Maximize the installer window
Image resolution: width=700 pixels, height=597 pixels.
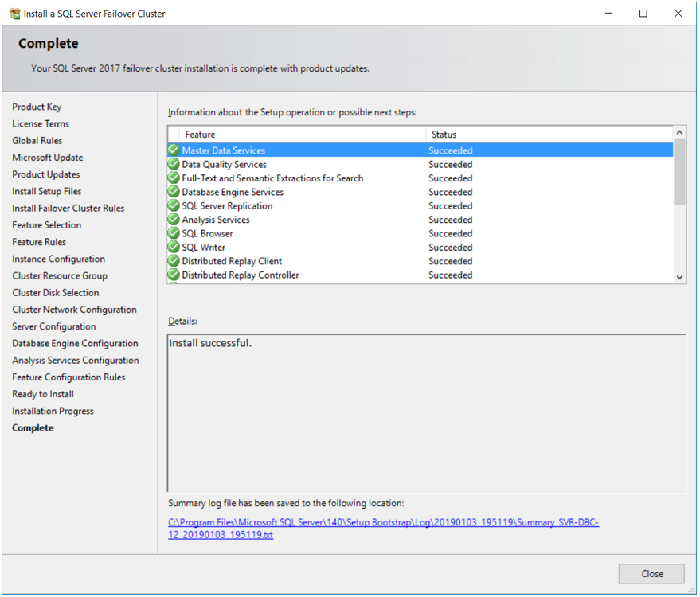pos(643,14)
